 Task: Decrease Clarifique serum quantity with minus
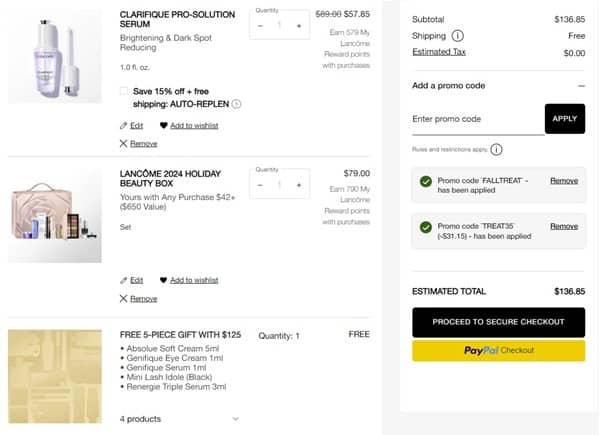260,25
